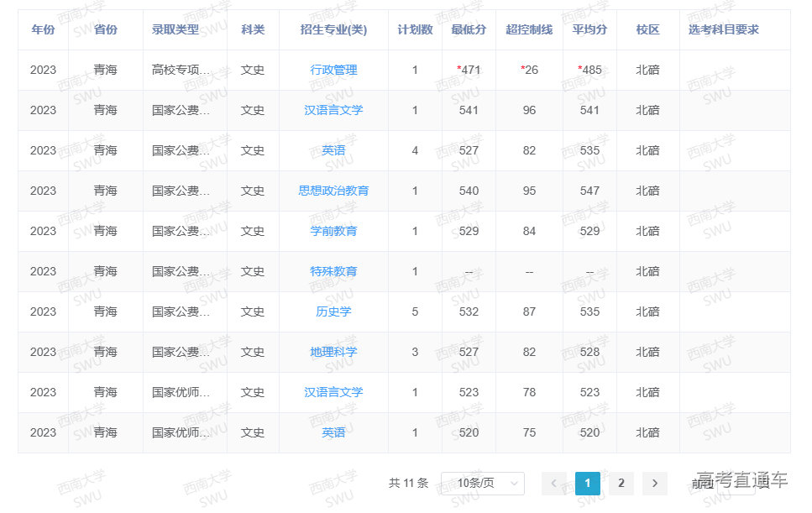Click the truncated 高校专项 admission type cell
Viewport: 812px width, 513px height.
[x=181, y=70]
